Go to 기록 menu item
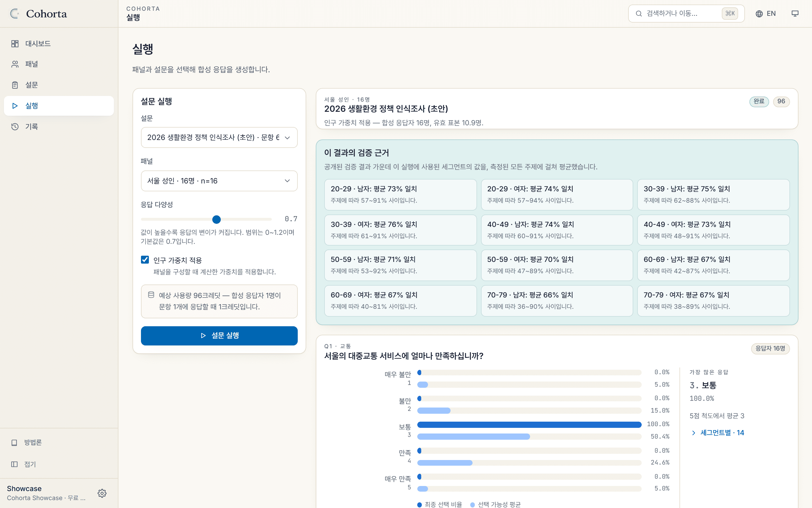812x508 pixels. [59, 127]
